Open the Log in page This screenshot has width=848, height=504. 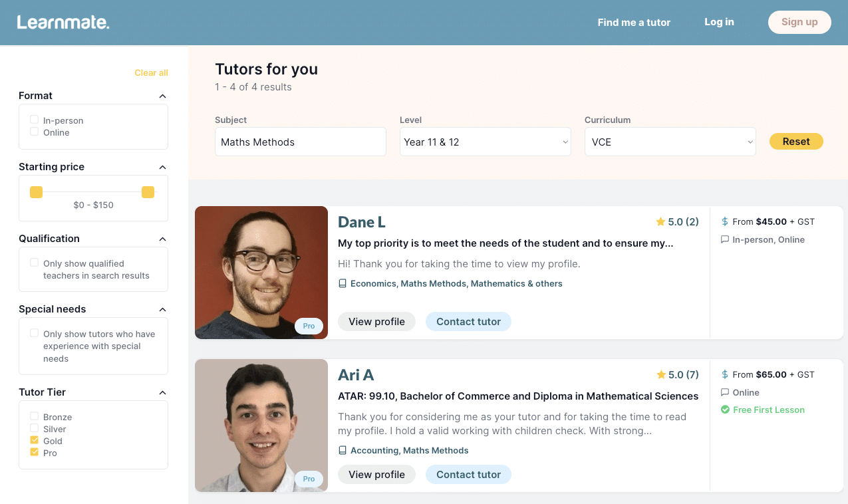[x=719, y=22]
